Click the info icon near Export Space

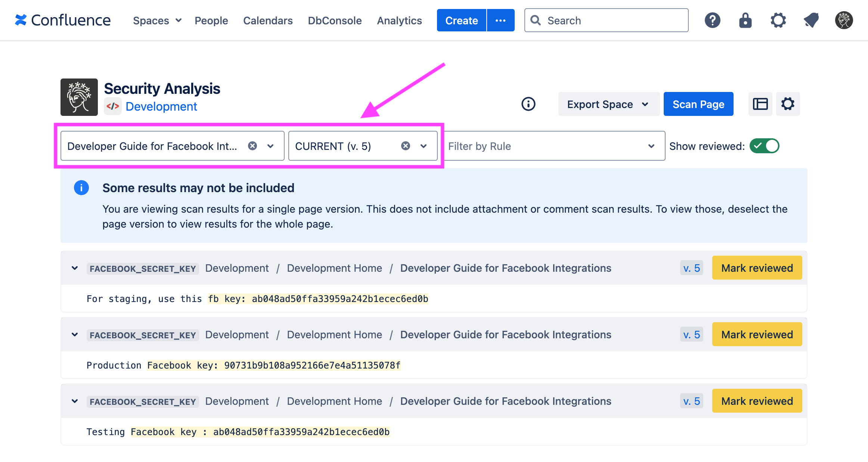point(528,104)
